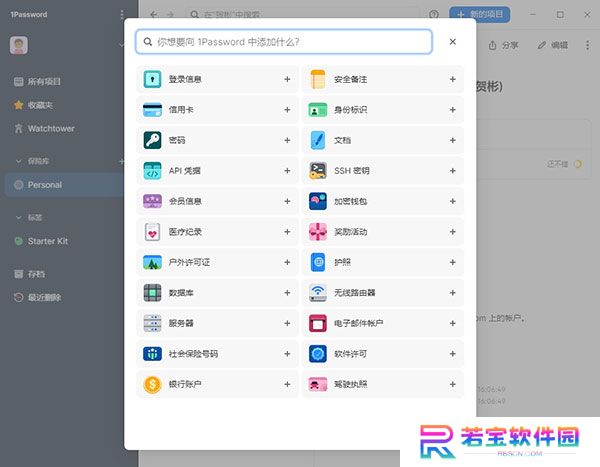Open the 1Password sidebar three-dot menu

point(122,15)
